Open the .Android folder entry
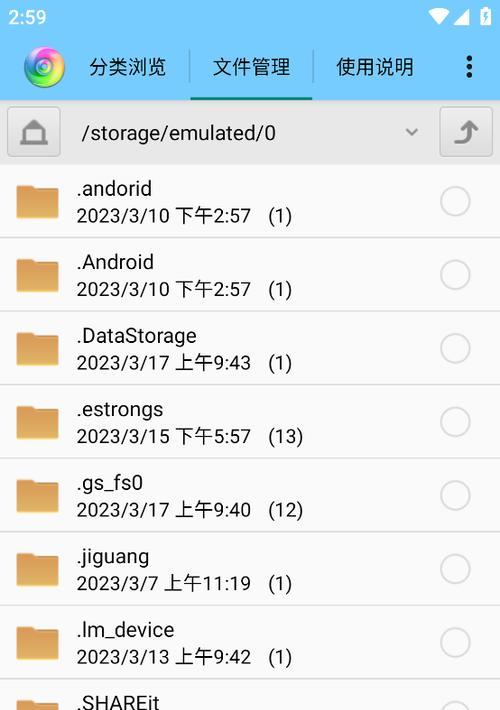Viewport: 500px width, 710px height. (x=250, y=274)
